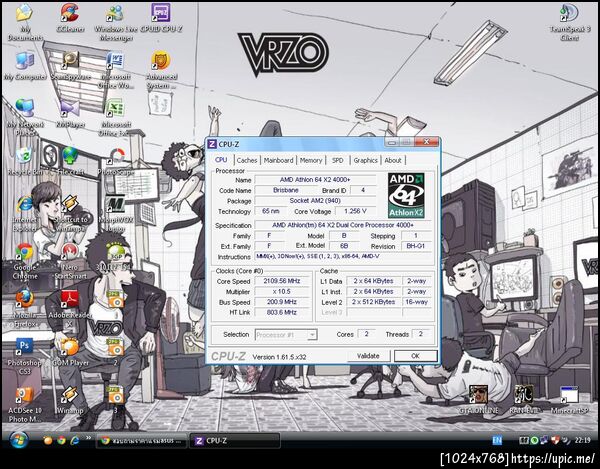The width and height of the screenshot is (600, 469).
Task: Click the Internet Explorer quick launch icon
Action: click(75, 440)
